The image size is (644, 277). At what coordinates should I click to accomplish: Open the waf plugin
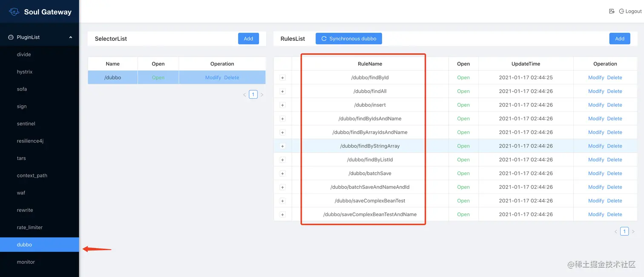pos(40,193)
